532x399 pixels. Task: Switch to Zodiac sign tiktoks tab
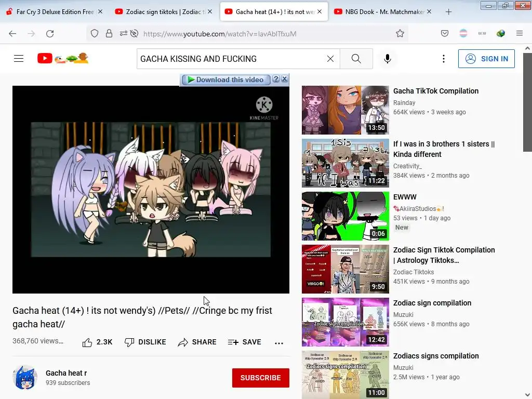click(x=163, y=12)
